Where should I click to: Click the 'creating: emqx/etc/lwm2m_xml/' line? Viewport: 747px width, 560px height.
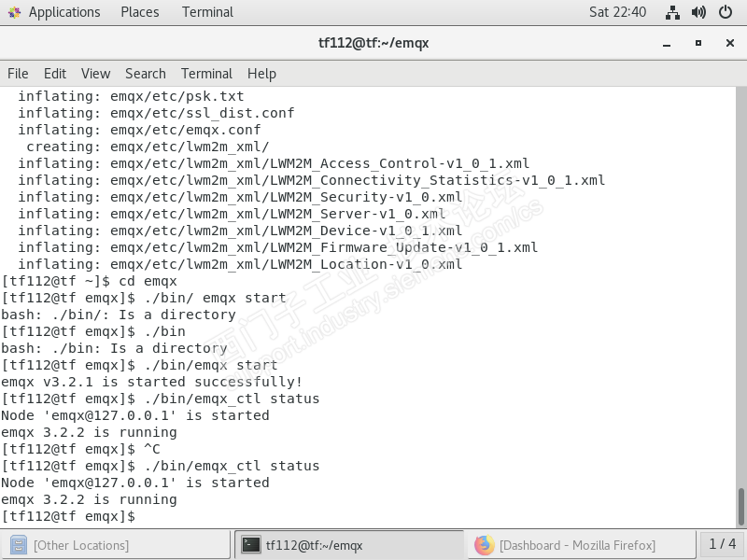click(x=148, y=147)
